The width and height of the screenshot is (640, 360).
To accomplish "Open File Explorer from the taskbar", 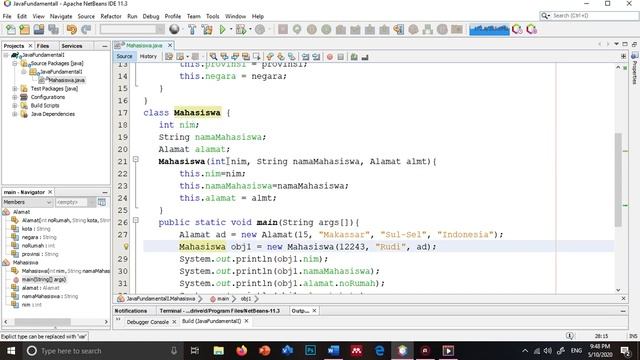I will point(219,351).
